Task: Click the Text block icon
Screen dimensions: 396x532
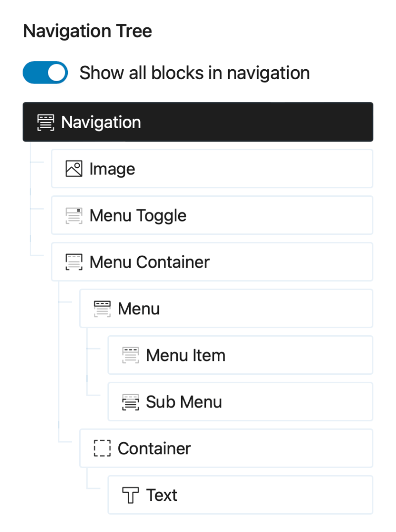Action: [131, 495]
